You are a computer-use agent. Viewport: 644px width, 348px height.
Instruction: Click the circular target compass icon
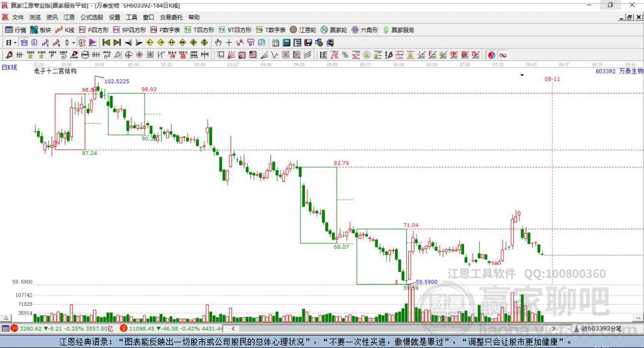coord(128,55)
